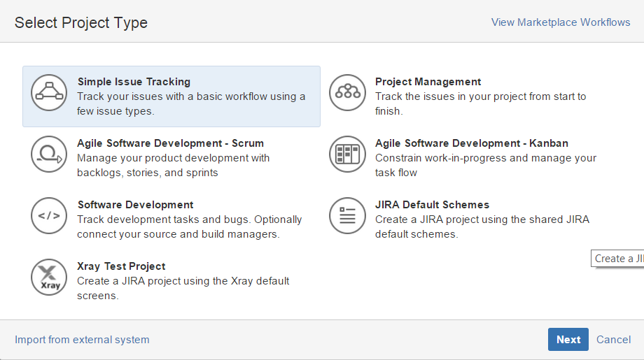Click the Project Management heading
Image resolution: width=644 pixels, height=360 pixels.
click(x=428, y=82)
